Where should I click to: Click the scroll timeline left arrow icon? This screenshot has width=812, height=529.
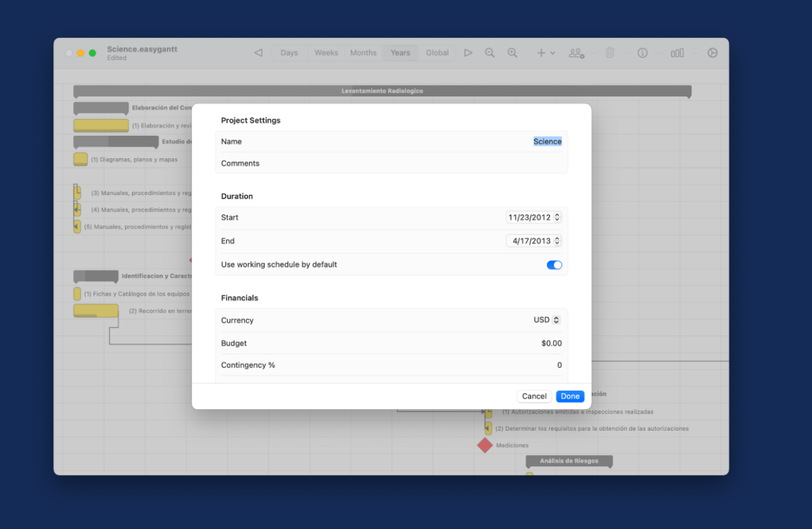[258, 53]
